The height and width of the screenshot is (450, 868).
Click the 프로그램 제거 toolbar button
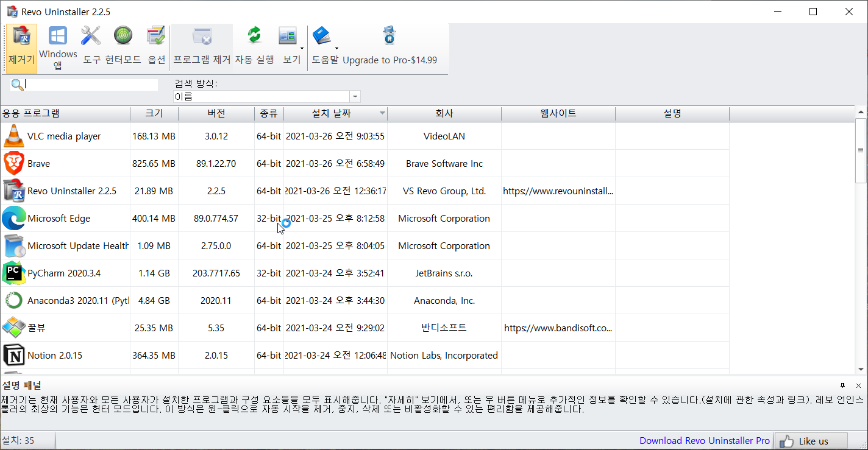tap(202, 49)
